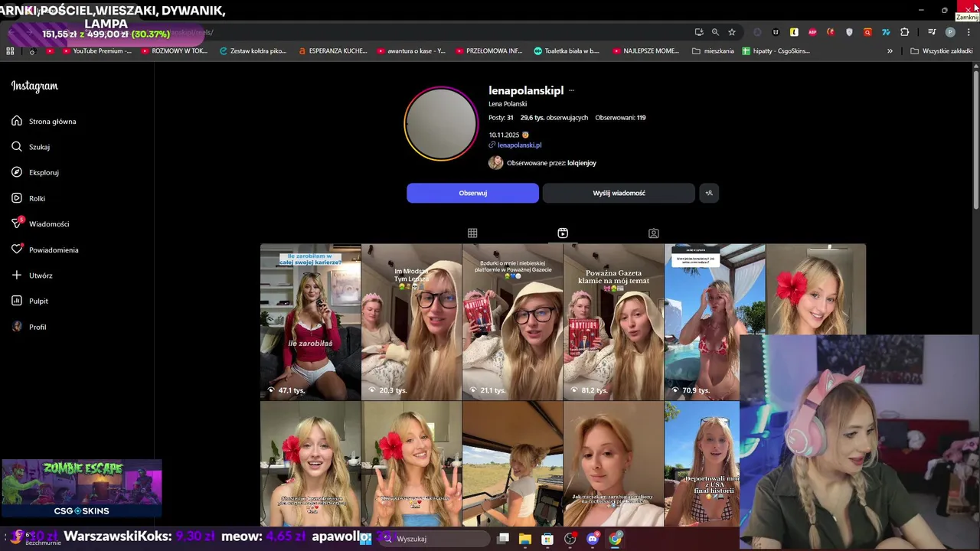The height and width of the screenshot is (551, 980).
Task: Click the Instagram logo
Action: click(34, 86)
